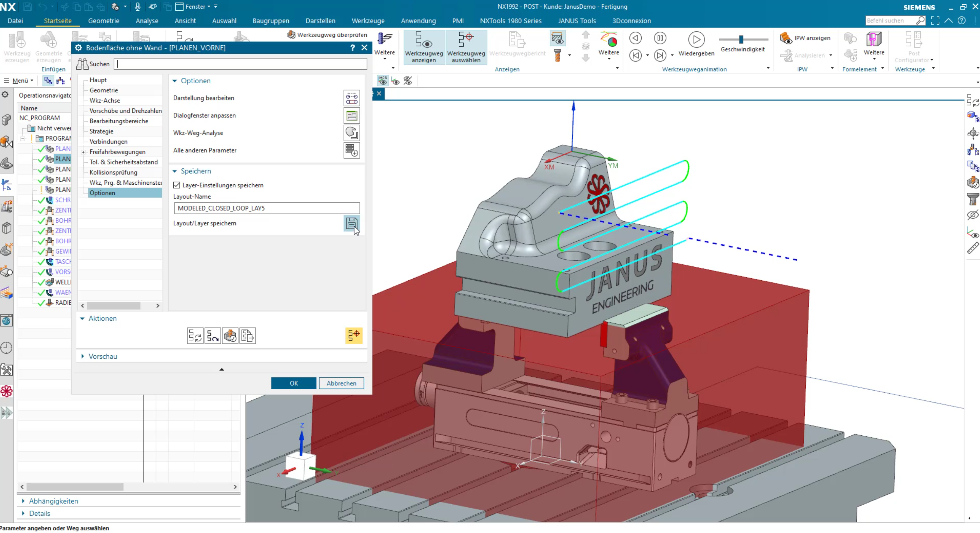Toggle Werkzeugweg anzeigen in ribbon

424,47
